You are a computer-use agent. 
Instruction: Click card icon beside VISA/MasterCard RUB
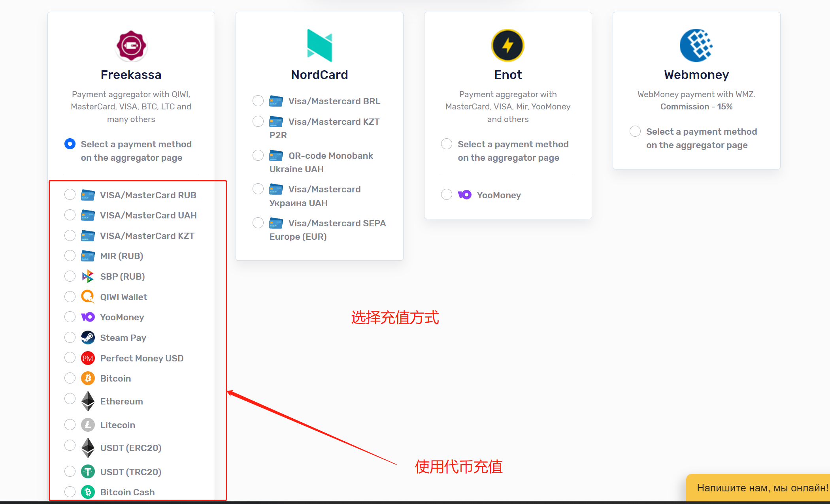[x=88, y=195]
